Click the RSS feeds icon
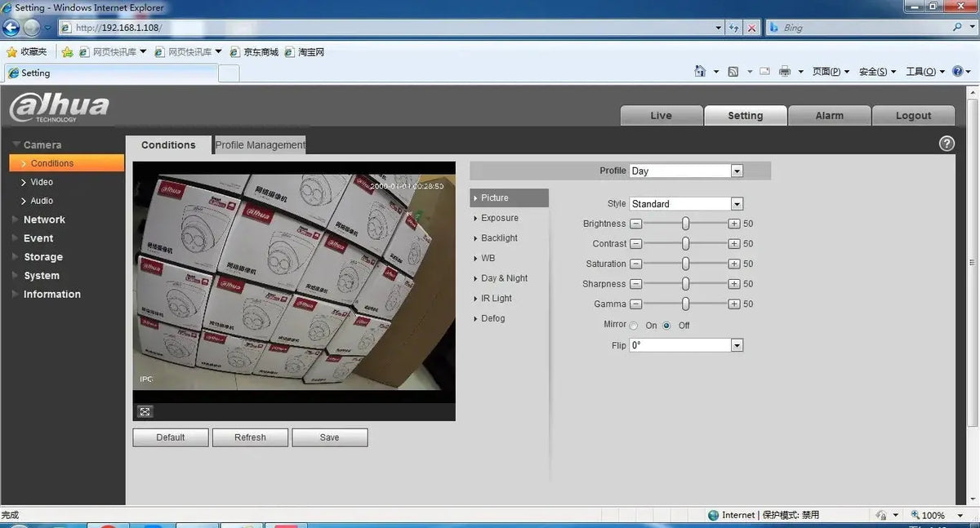 point(733,72)
